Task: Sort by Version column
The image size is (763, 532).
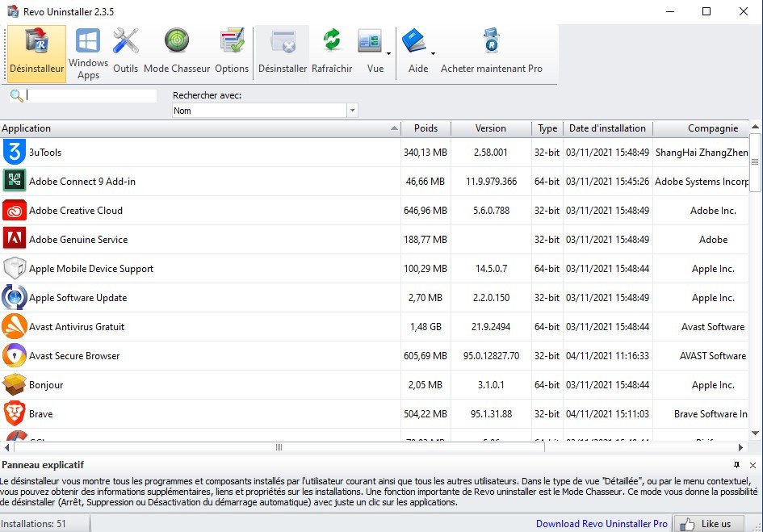Action: tap(491, 128)
